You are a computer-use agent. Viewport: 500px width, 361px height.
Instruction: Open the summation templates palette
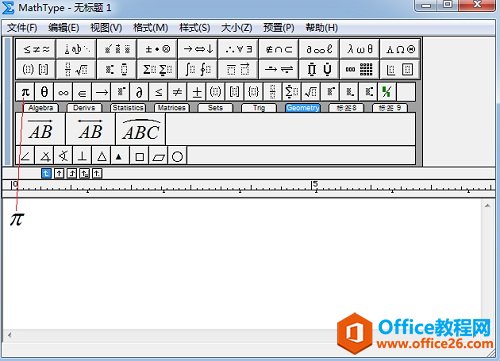158,69
